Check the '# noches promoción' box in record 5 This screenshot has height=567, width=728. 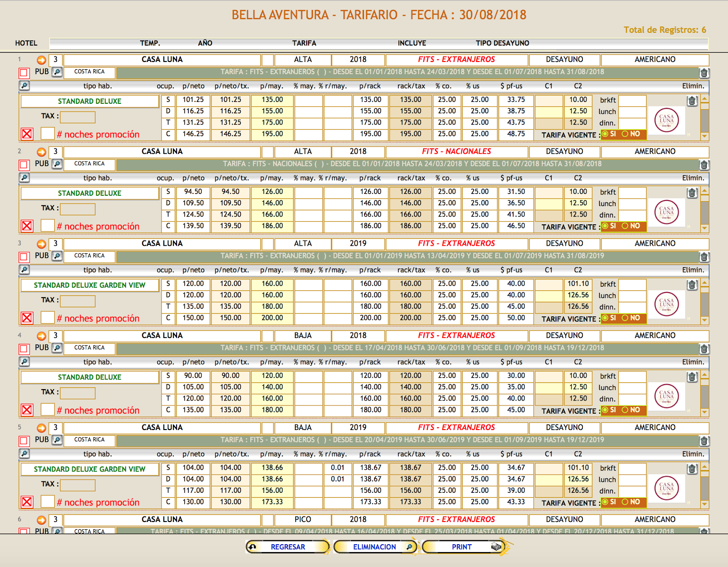48,501
